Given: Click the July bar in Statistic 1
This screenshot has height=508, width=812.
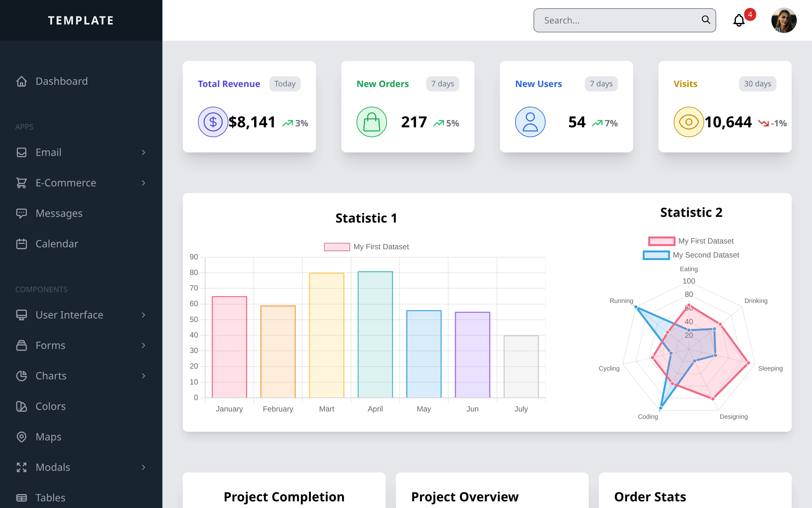Looking at the screenshot, I should point(521,366).
